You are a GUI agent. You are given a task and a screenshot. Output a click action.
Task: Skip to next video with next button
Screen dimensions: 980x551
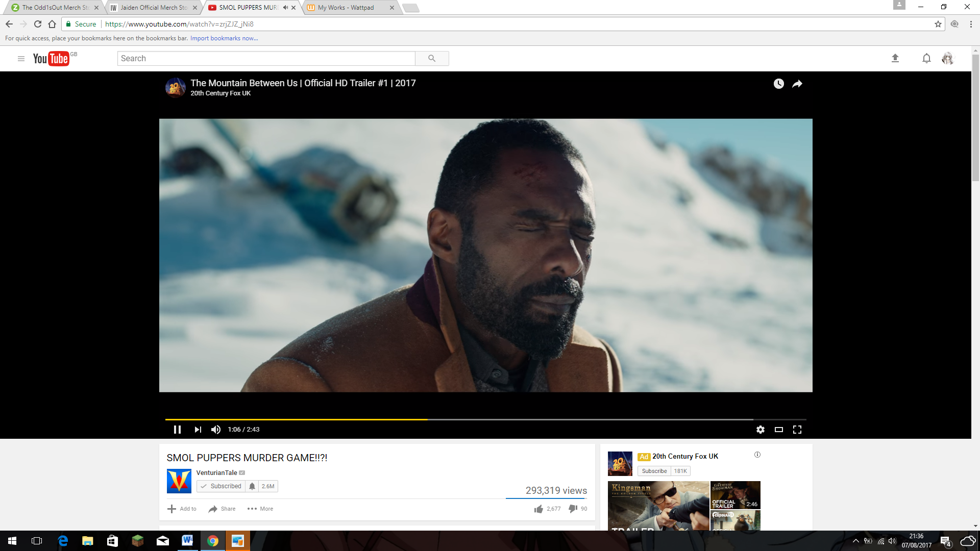pos(198,430)
